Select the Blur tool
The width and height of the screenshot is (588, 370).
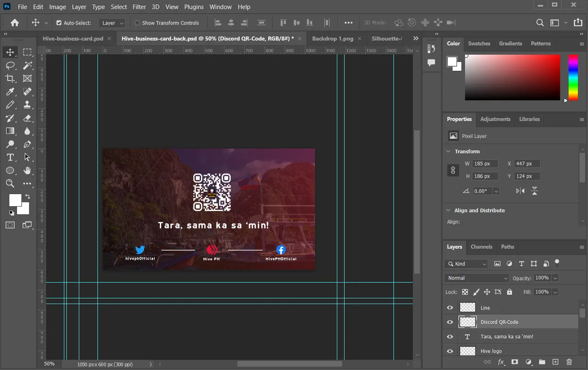pyautogui.click(x=28, y=131)
